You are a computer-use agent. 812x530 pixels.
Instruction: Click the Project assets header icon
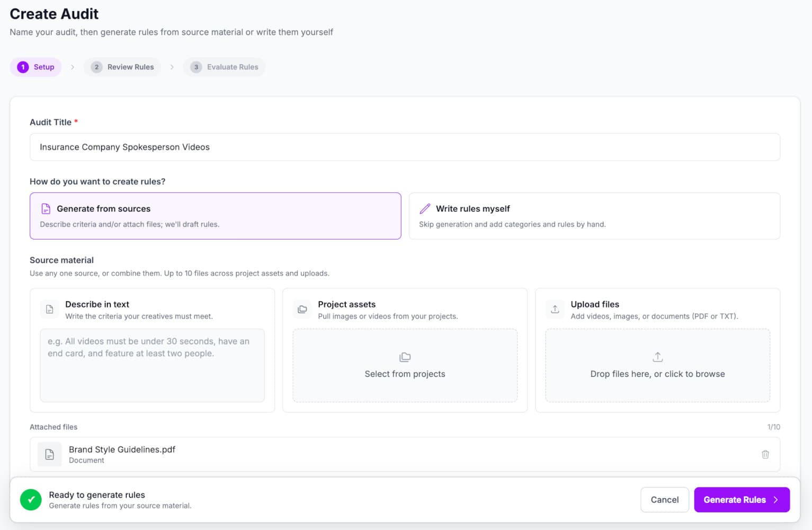pyautogui.click(x=302, y=309)
